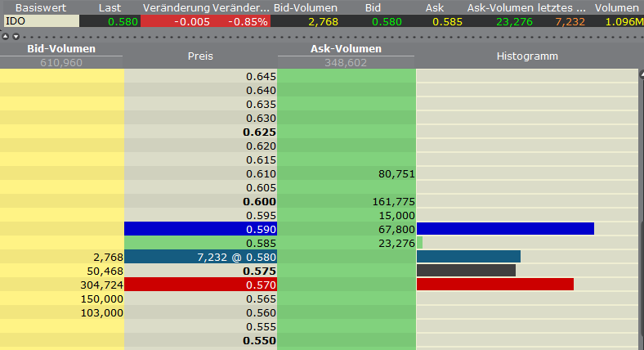Click the green 0.585 ask price cell
The height and width of the screenshot is (350, 644).
coord(201,243)
